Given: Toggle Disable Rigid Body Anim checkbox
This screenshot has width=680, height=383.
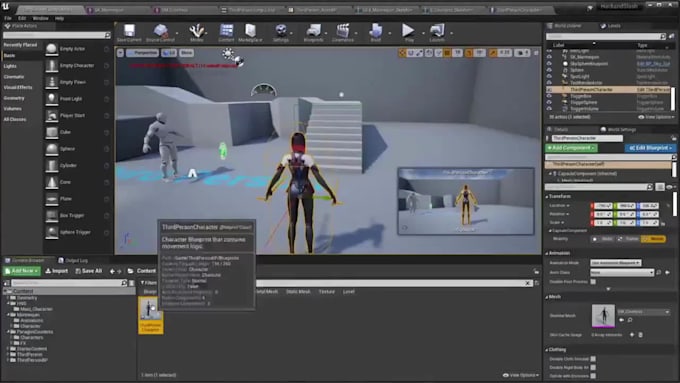Looking at the screenshot, I should 593,367.
